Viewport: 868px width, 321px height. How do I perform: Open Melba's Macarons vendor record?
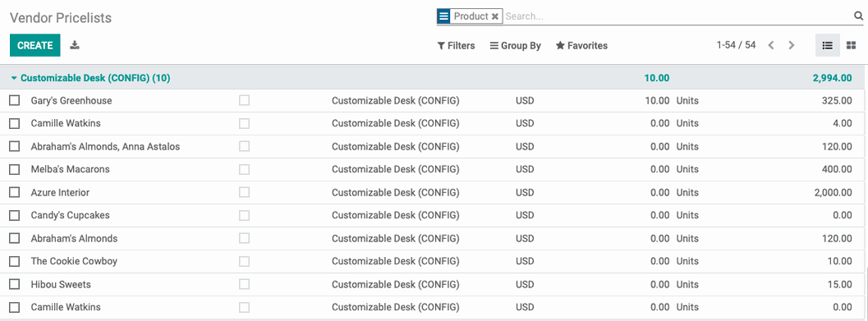71,169
